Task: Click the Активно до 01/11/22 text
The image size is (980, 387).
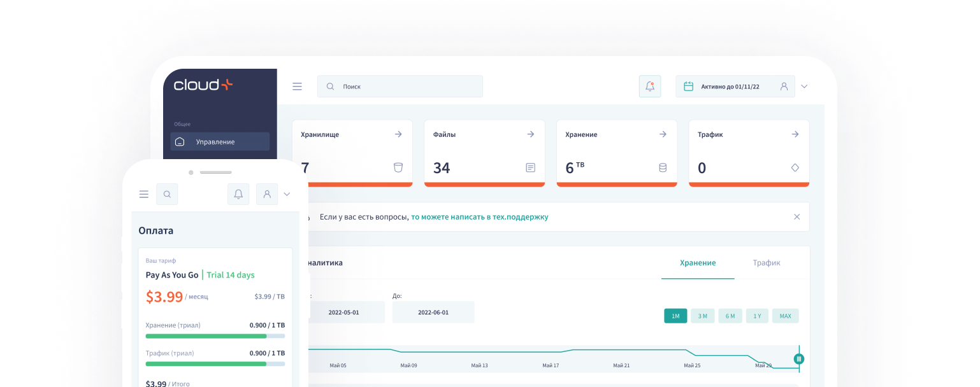Action: point(730,87)
